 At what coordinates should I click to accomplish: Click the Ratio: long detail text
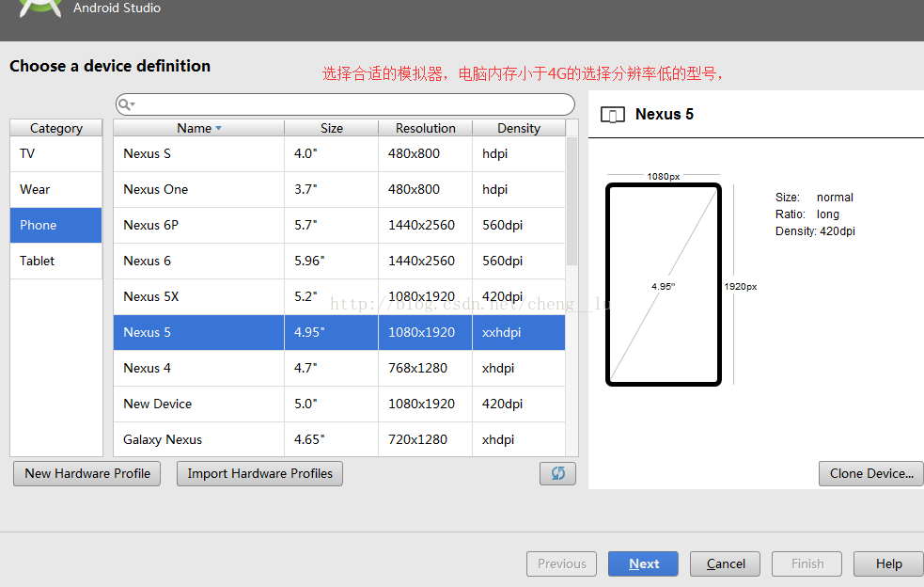coord(807,214)
